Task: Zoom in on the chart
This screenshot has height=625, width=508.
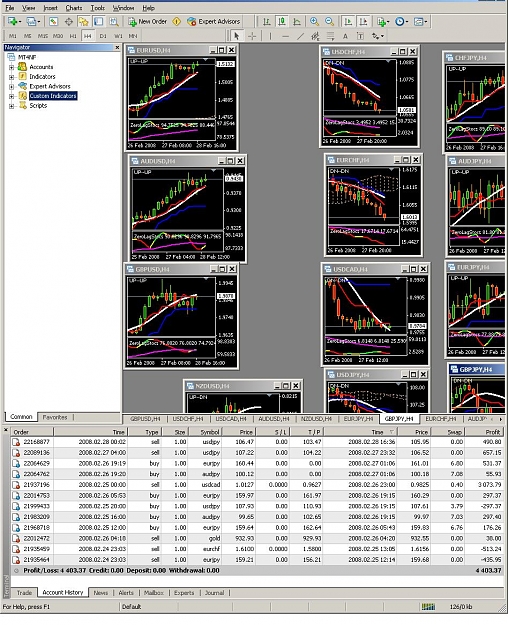Action: (x=314, y=22)
